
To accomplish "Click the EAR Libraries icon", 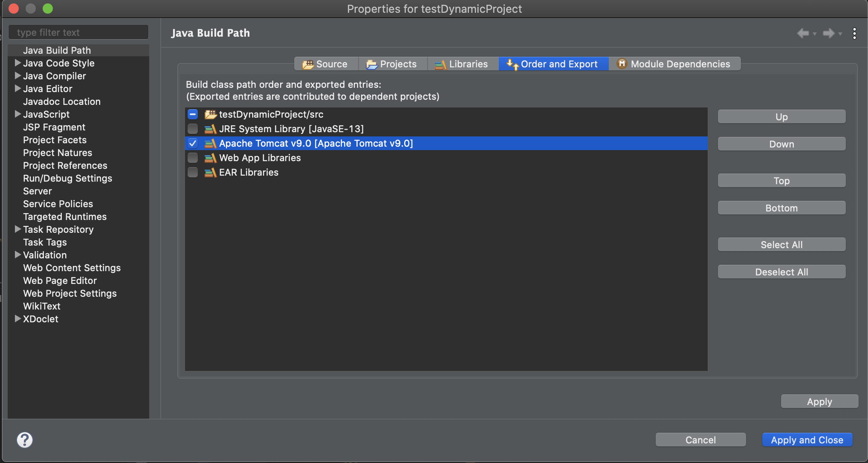I will (x=210, y=172).
